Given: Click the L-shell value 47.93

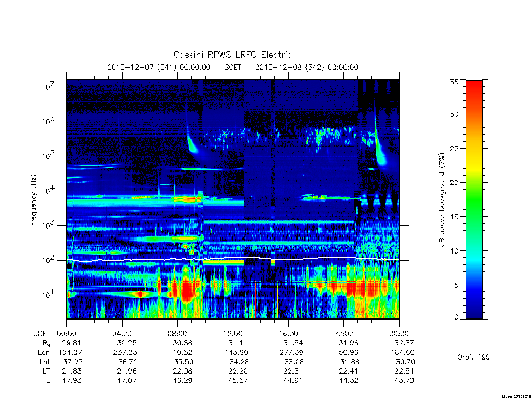Looking at the screenshot, I should 72,381.
